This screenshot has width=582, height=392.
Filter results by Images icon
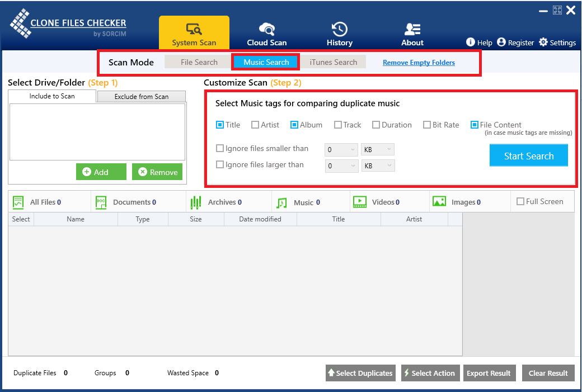[439, 201]
